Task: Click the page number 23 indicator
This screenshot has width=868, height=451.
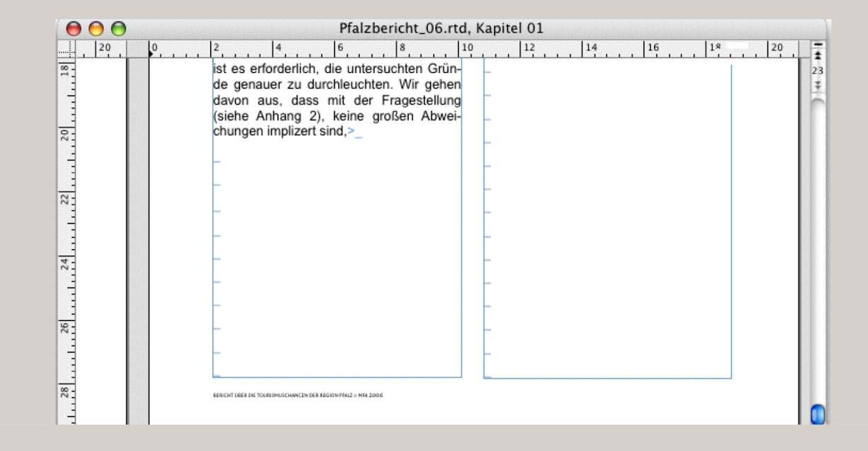Action: pos(818,71)
